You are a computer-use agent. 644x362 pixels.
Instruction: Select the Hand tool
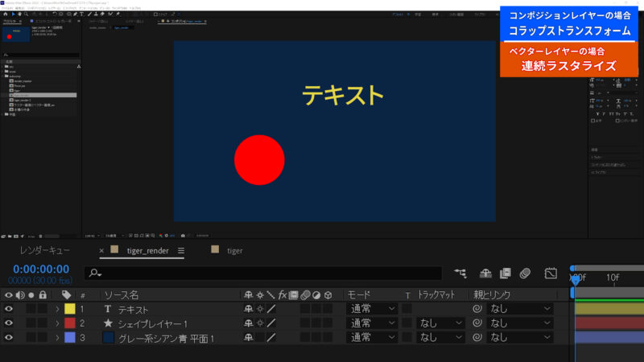pos(19,14)
